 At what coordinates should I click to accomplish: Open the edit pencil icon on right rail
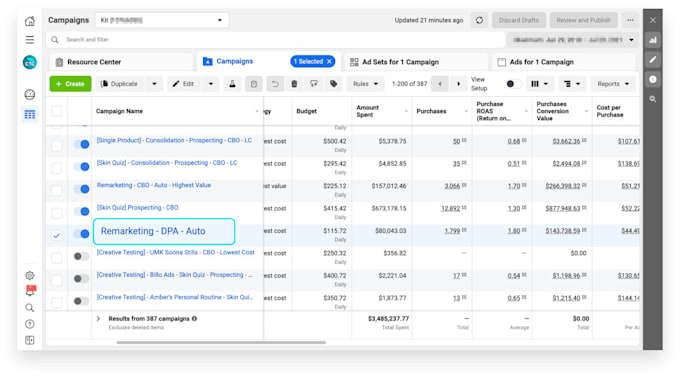coord(653,59)
